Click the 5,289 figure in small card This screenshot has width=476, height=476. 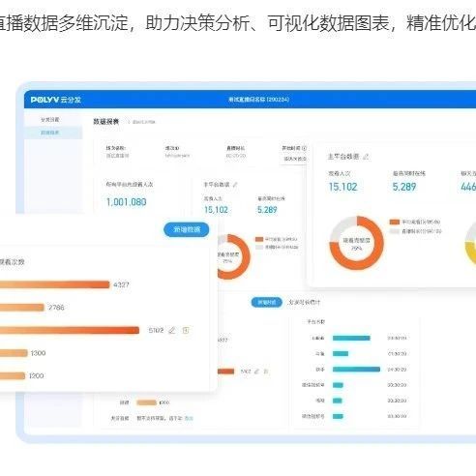[x=267, y=210]
